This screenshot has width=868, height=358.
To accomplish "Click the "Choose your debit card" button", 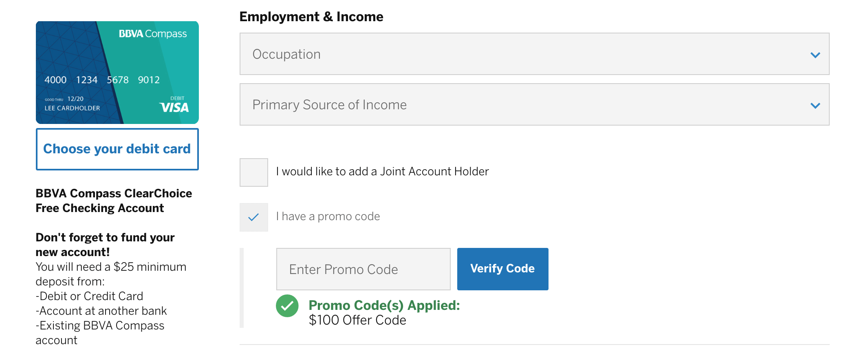I will (117, 149).
